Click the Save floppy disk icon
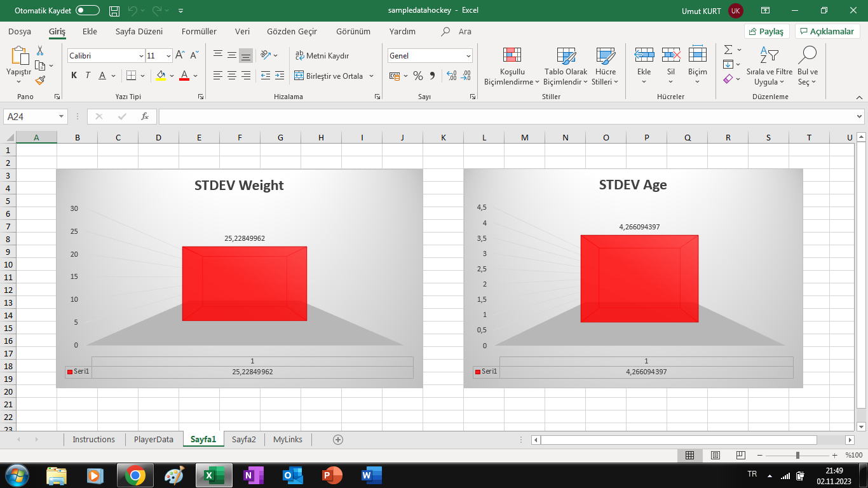 (x=114, y=11)
